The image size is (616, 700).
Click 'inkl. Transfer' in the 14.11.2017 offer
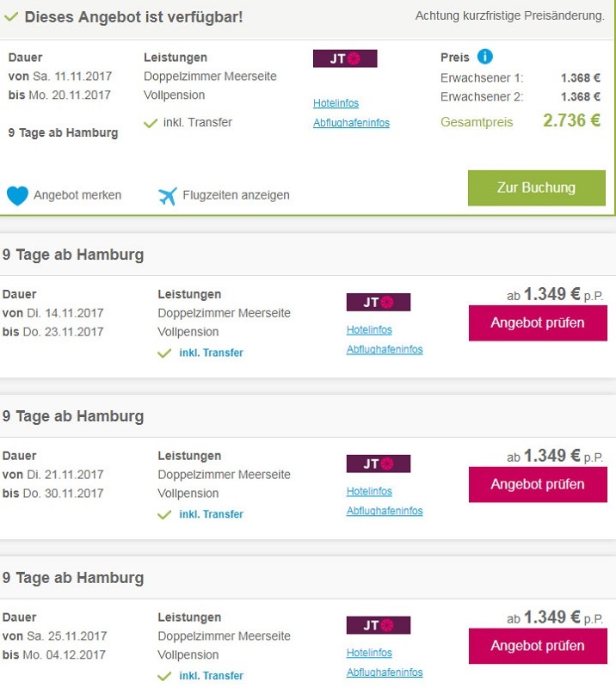(x=211, y=353)
